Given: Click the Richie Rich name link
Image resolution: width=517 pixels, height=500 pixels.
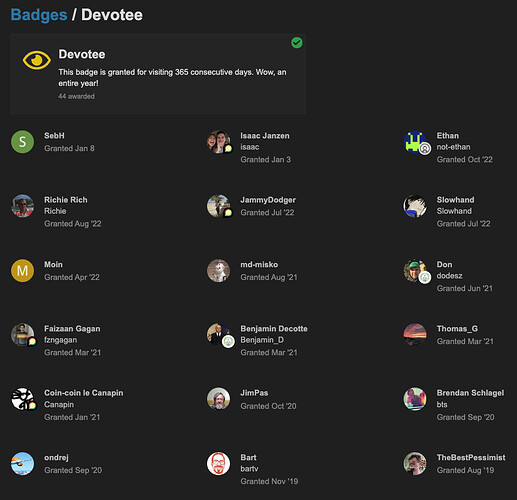Looking at the screenshot, I should (x=66, y=200).
